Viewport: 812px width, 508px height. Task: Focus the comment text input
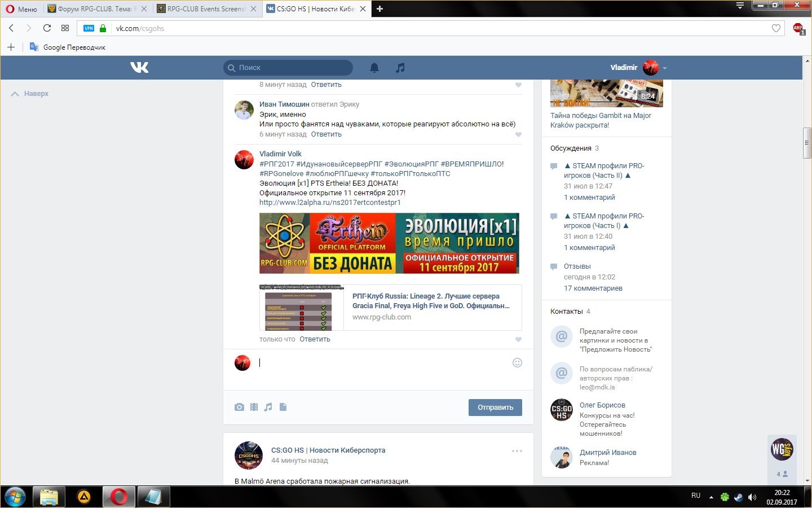(x=383, y=363)
